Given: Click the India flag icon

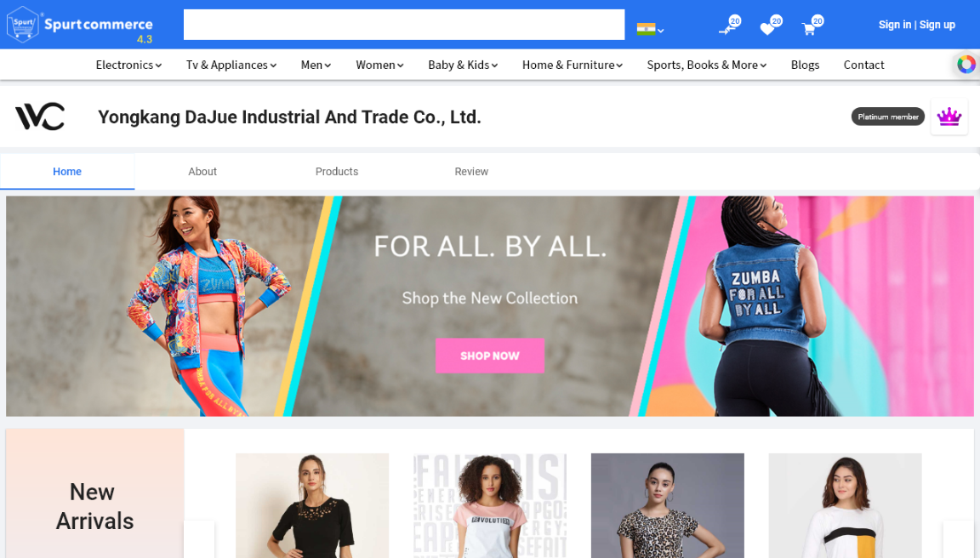Looking at the screenshot, I should (646, 29).
